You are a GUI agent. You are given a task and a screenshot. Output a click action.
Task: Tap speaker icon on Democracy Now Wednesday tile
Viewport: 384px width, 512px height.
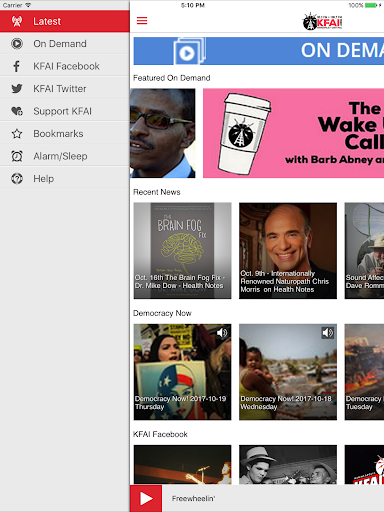point(328,333)
